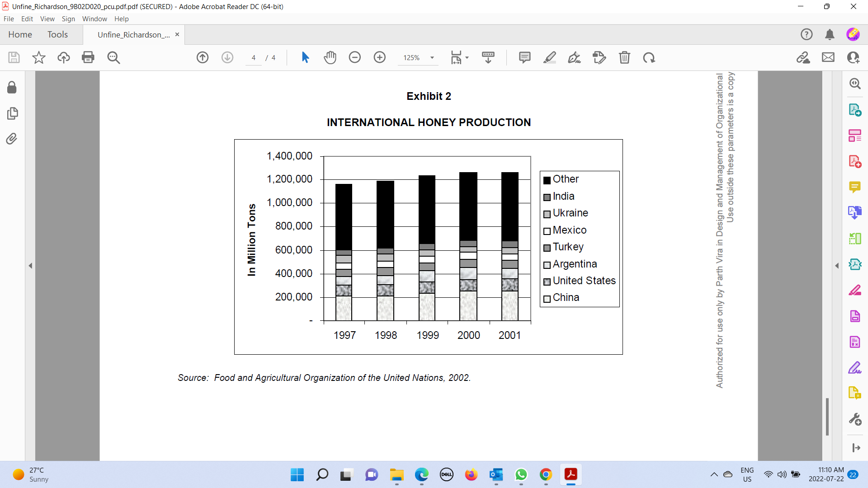Image resolution: width=868 pixels, height=488 pixels.
Task: Select the Hand tool in the toolbar
Action: point(330,57)
